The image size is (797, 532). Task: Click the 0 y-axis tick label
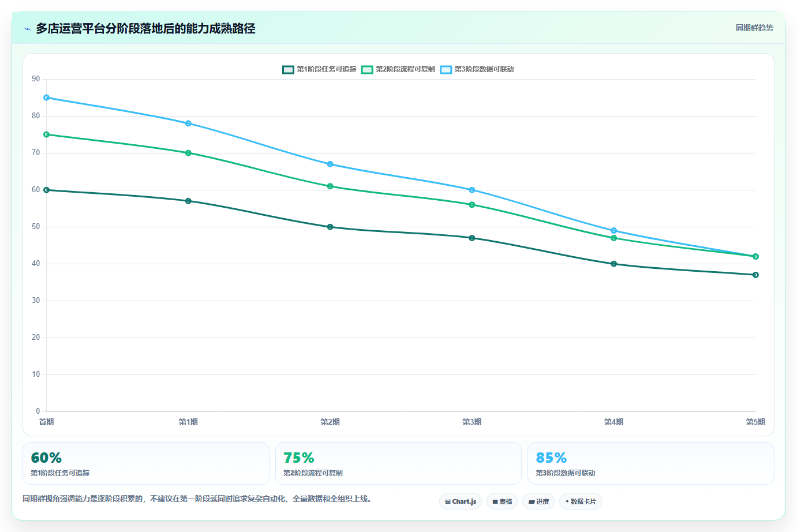[x=38, y=411]
